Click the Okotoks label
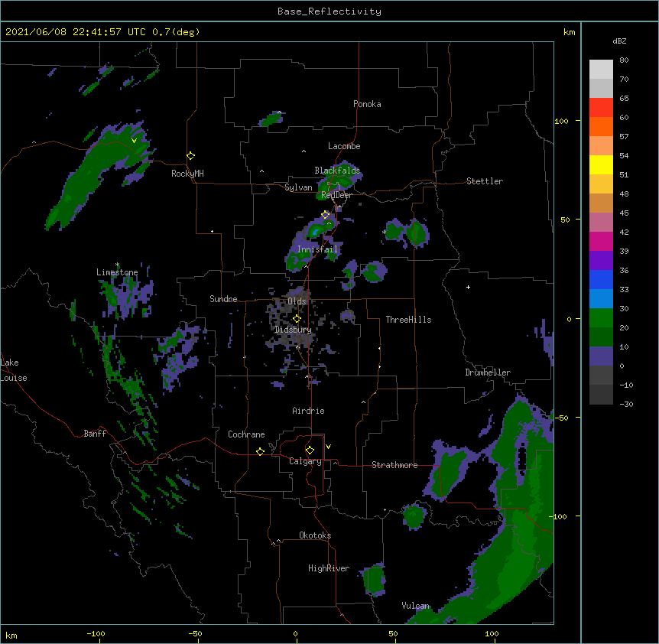Image resolution: width=659 pixels, height=644 pixels. 315,535
